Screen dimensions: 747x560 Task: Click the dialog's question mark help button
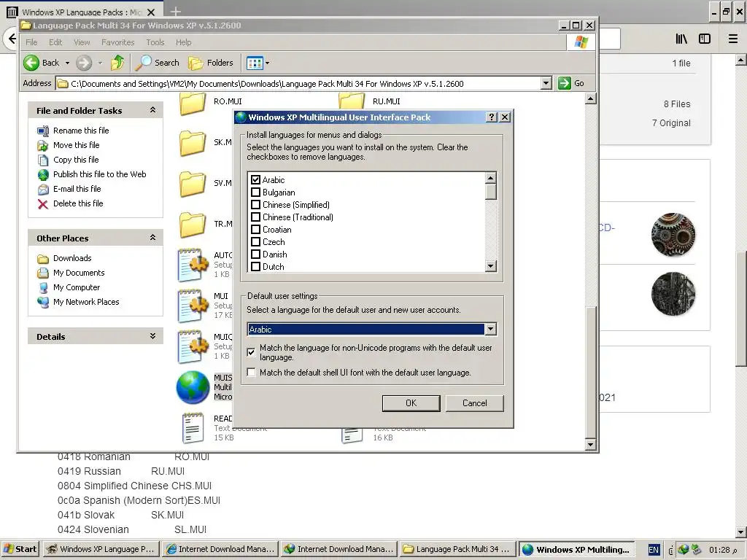492,117
